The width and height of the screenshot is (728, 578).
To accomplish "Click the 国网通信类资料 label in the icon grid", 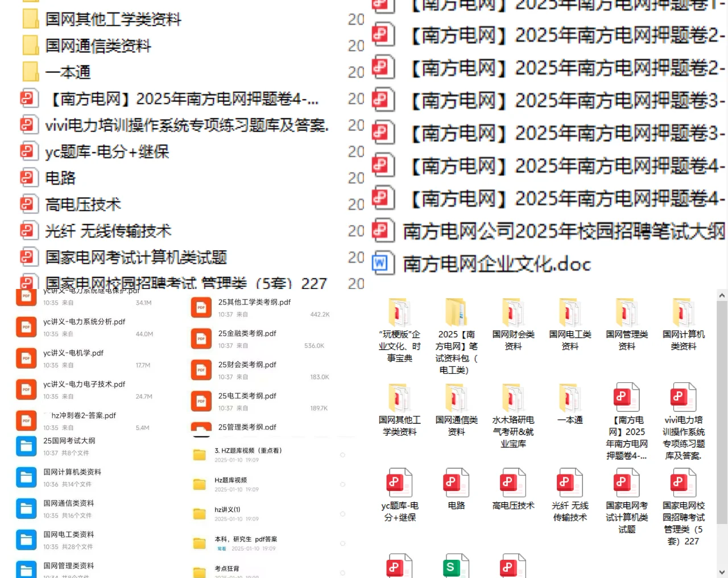I will [x=456, y=426].
